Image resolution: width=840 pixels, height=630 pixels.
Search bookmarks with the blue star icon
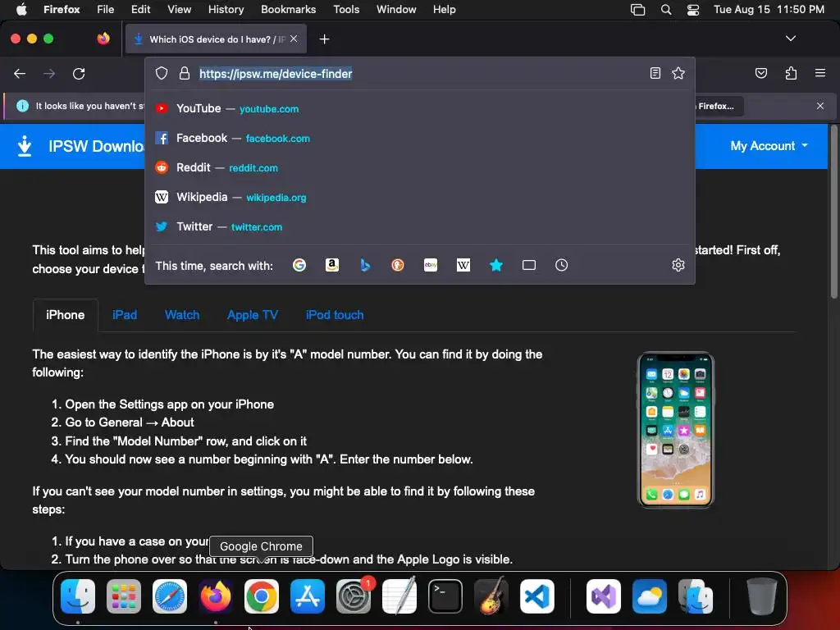[496, 265]
